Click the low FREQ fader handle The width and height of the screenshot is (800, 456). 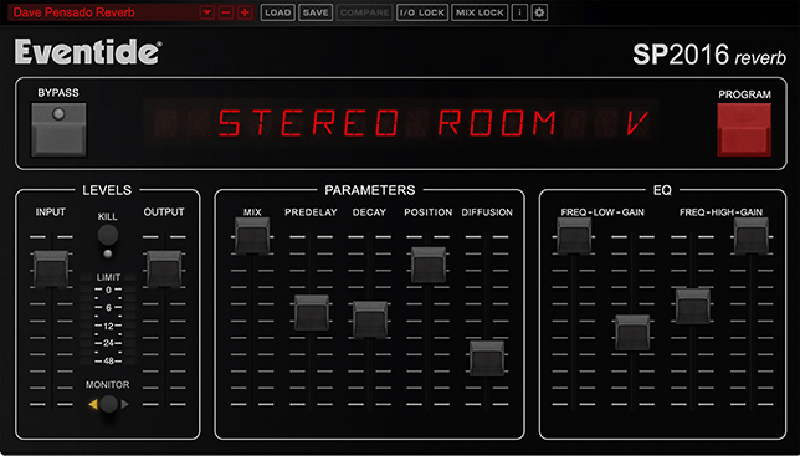[574, 235]
